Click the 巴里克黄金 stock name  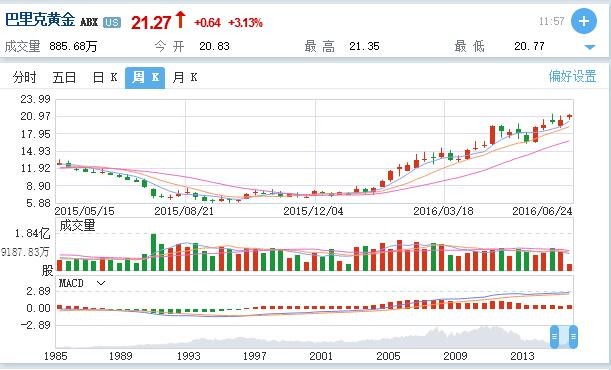coord(40,19)
